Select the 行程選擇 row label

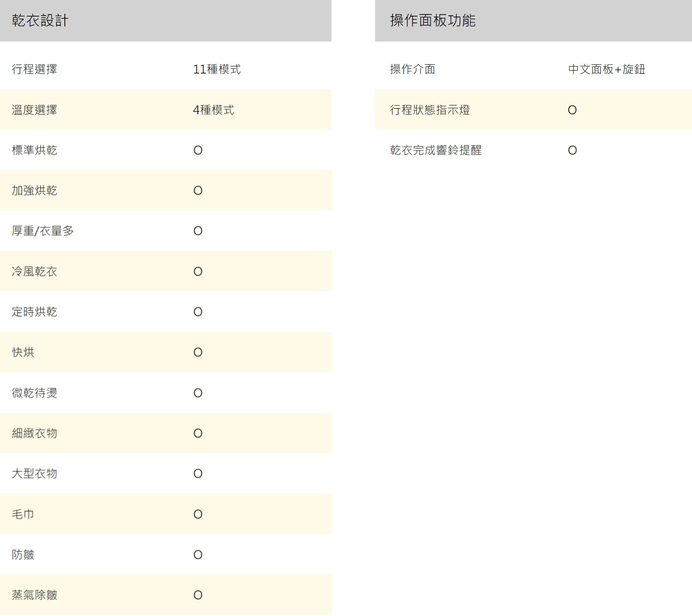point(34,69)
